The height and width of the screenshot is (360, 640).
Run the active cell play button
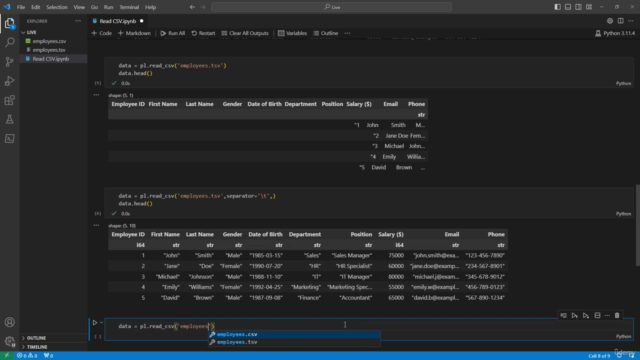coord(95,322)
